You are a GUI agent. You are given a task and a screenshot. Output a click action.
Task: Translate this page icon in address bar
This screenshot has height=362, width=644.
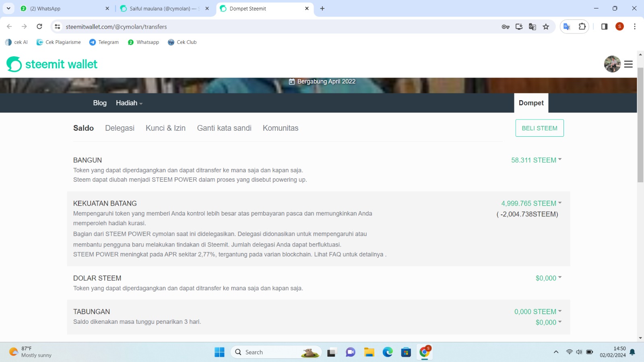pos(533,27)
